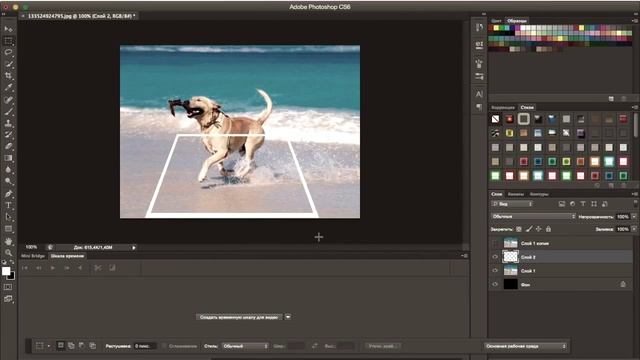Select the Spot Healing Brush tool
This screenshot has height=360, width=640.
pyautogui.click(x=8, y=100)
